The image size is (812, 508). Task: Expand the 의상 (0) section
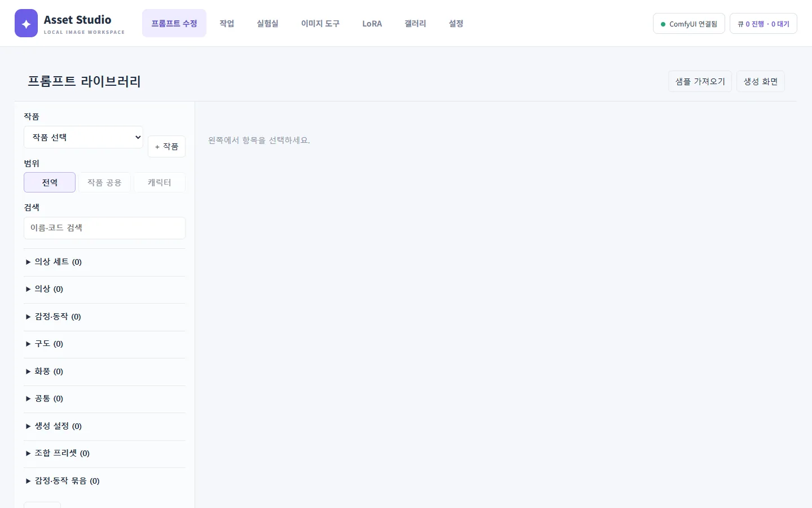click(104, 289)
